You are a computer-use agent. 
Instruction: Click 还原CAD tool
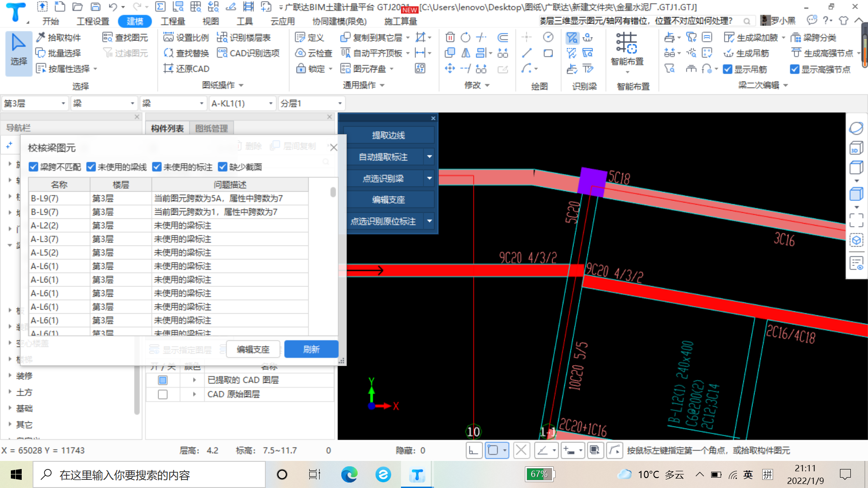click(186, 69)
